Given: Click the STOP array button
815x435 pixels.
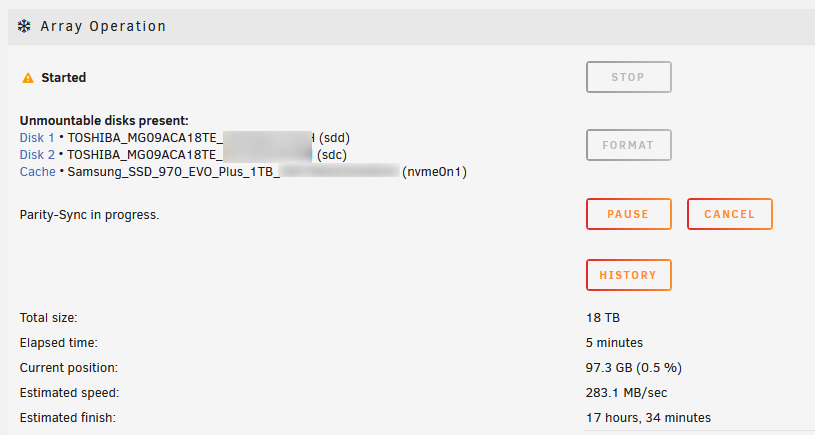Looking at the screenshot, I should (x=628, y=77).
